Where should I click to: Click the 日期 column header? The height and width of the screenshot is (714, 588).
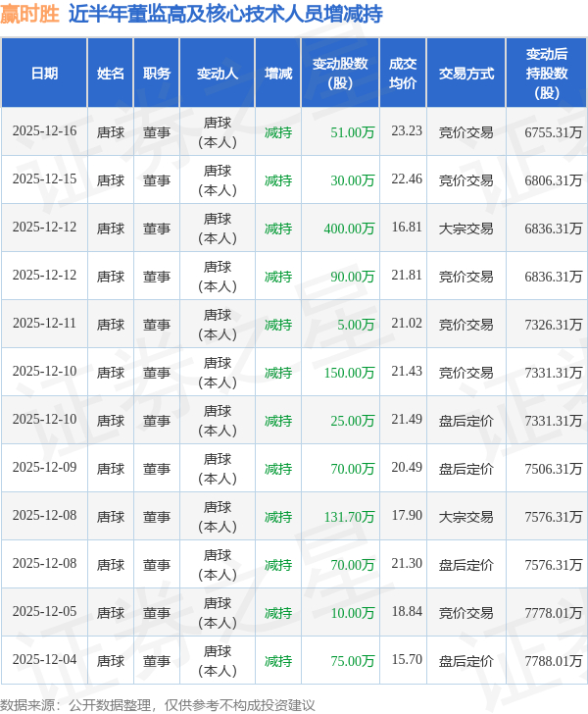tap(44, 74)
